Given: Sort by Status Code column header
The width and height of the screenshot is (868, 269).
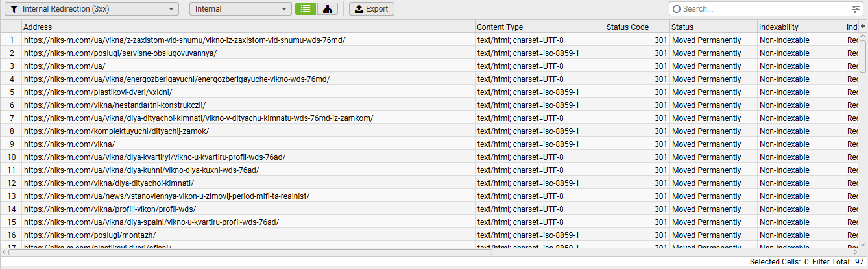Looking at the screenshot, I should click(636, 27).
